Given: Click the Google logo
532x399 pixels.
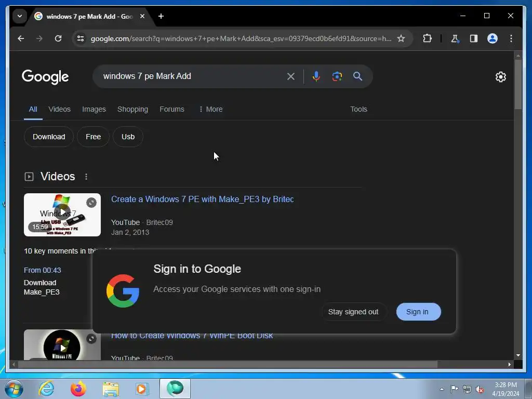Looking at the screenshot, I should coord(45,77).
